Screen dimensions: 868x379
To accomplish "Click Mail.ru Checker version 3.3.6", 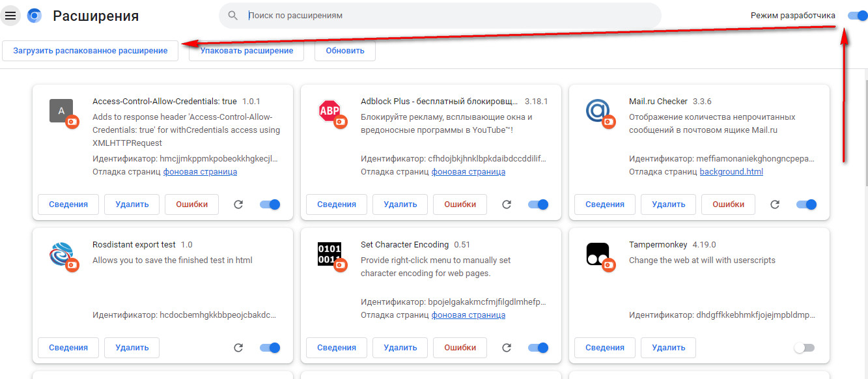I will (x=702, y=102).
